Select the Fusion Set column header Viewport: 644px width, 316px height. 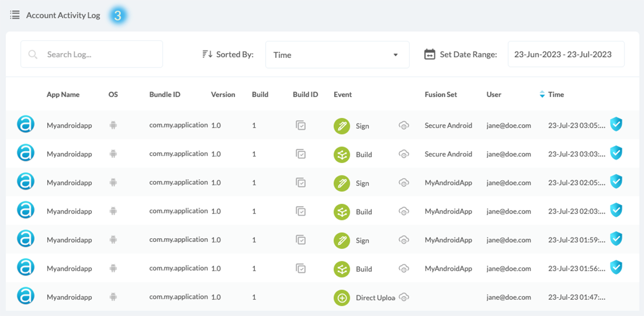coord(440,94)
